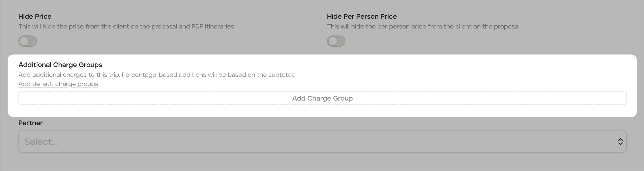Click "Add additional charges to this trip" sentence
The height and width of the screenshot is (171, 644).
69,75
